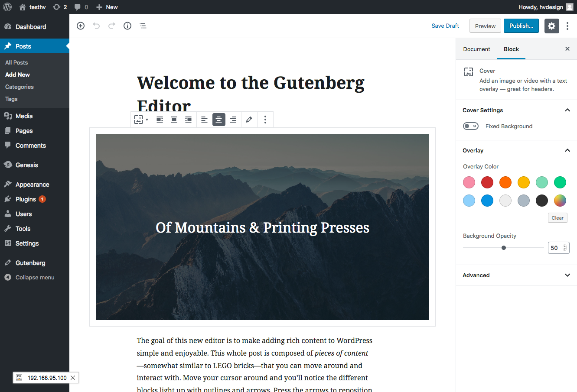Undo the last editor change

point(96,26)
